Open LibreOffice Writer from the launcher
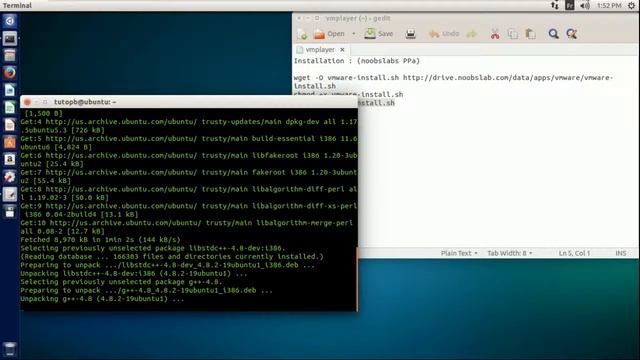This screenshot has width=640, height=360. [10, 90]
